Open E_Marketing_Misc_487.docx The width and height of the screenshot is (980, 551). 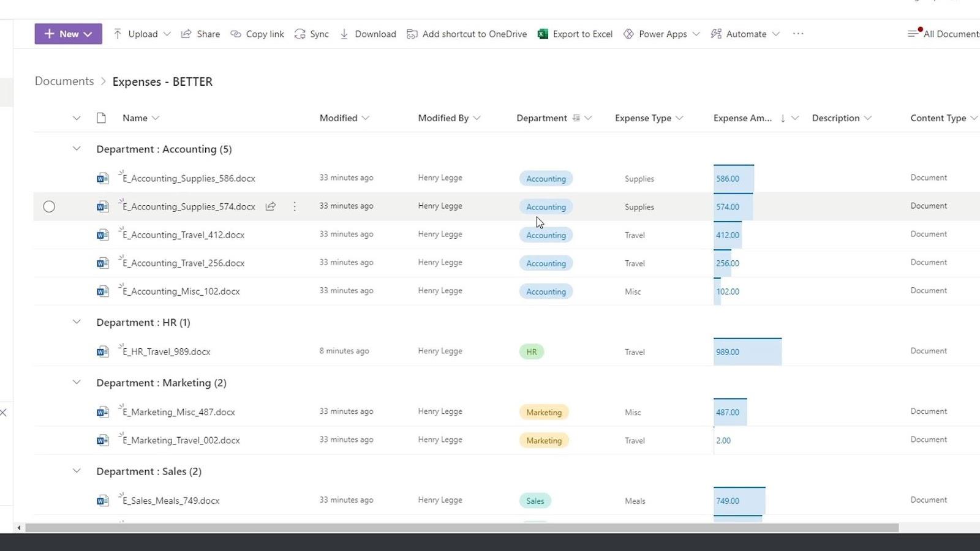(x=178, y=412)
